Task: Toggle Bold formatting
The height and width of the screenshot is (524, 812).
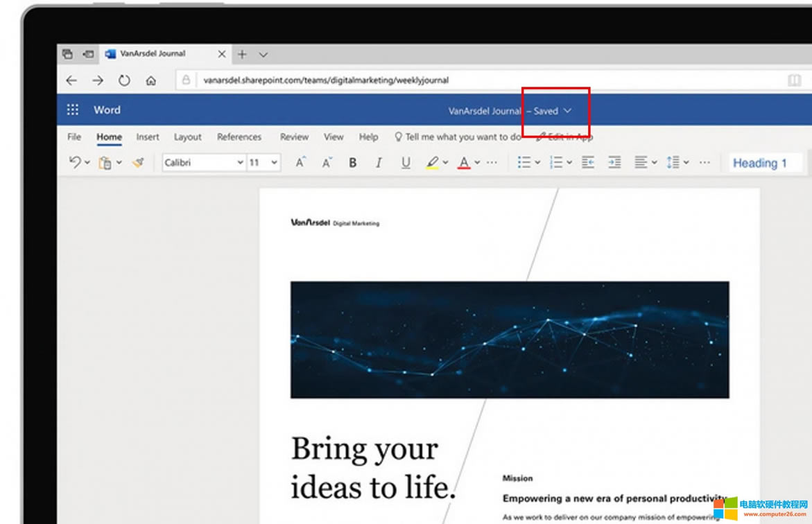Action: click(x=352, y=163)
